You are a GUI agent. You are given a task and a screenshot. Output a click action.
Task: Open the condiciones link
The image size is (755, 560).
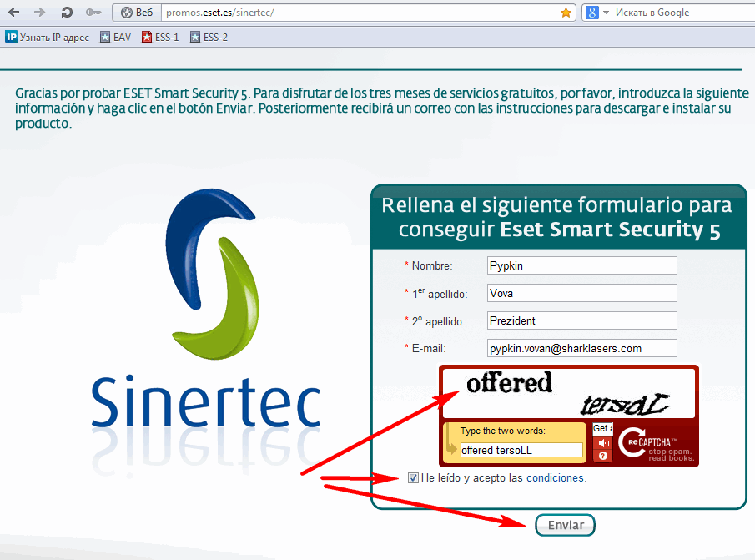pyautogui.click(x=555, y=477)
